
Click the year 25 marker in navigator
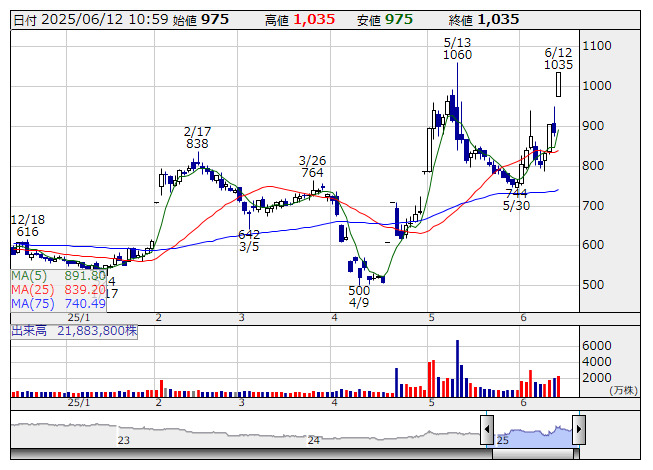pos(503,440)
